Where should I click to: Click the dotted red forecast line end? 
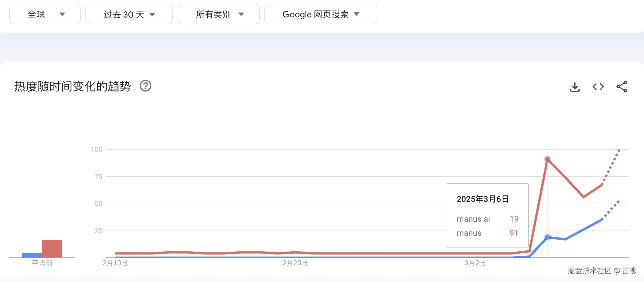pos(619,151)
